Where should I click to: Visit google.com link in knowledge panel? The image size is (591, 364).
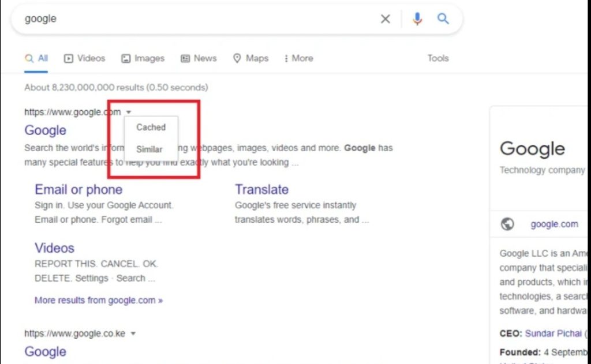pos(554,224)
